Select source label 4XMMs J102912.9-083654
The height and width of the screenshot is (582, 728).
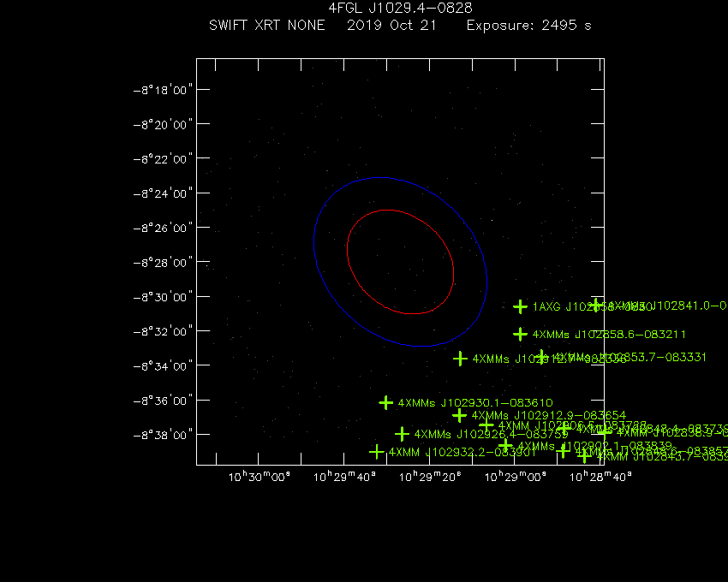[549, 415]
